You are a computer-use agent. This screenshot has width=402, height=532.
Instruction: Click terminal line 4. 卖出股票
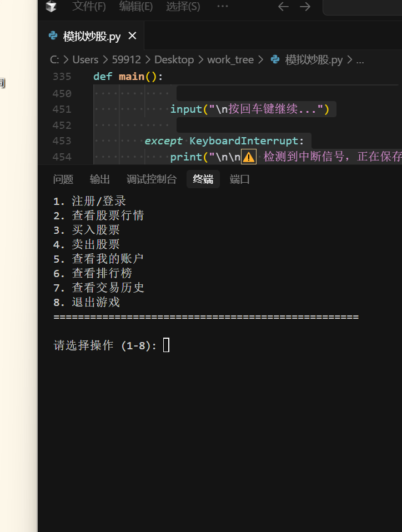coord(87,244)
